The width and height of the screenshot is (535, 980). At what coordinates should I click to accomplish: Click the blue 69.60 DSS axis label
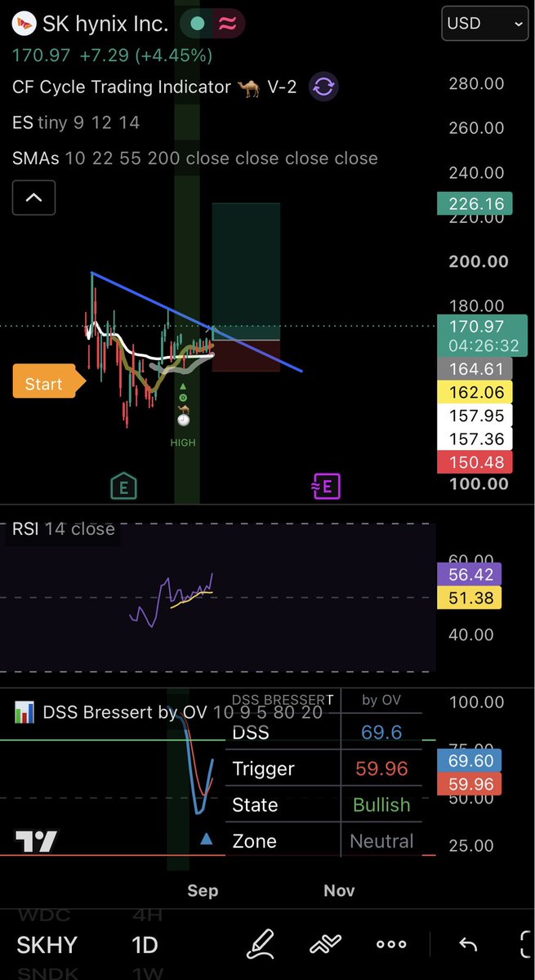[x=470, y=761]
